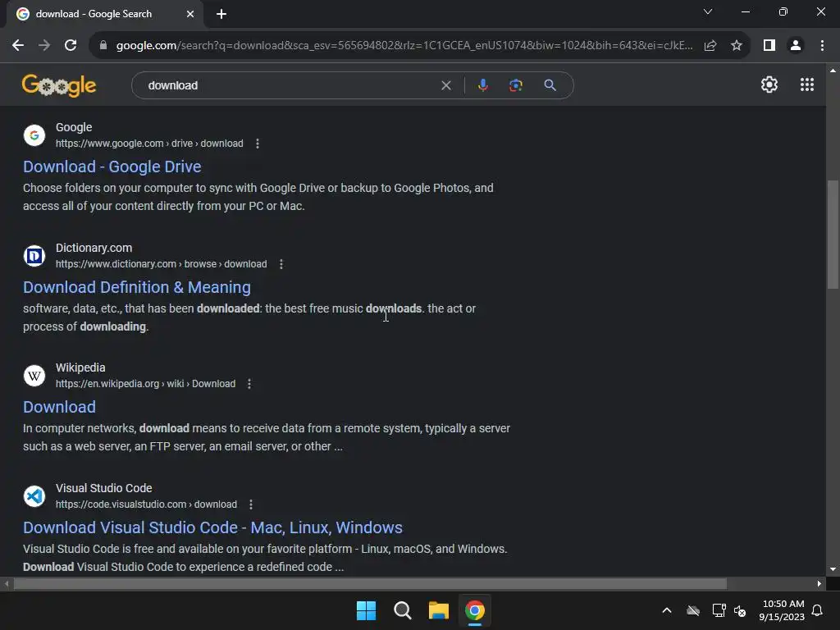Clear the search box text
This screenshot has height=630, width=840.
tap(445, 85)
